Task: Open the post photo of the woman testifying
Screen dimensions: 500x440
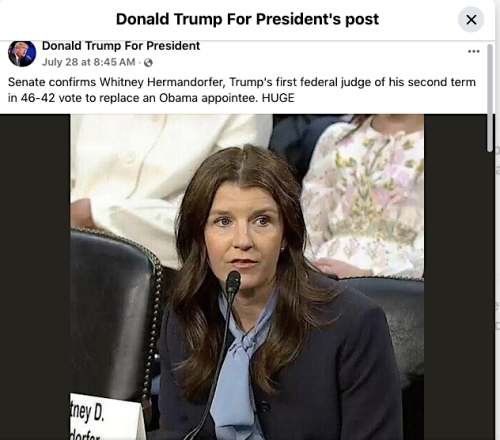Action: [247, 277]
